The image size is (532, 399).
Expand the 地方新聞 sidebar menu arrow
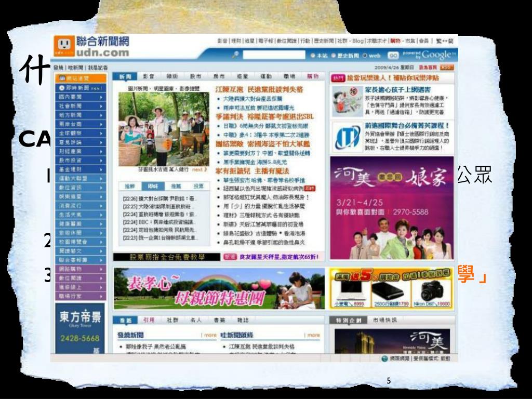click(101, 115)
